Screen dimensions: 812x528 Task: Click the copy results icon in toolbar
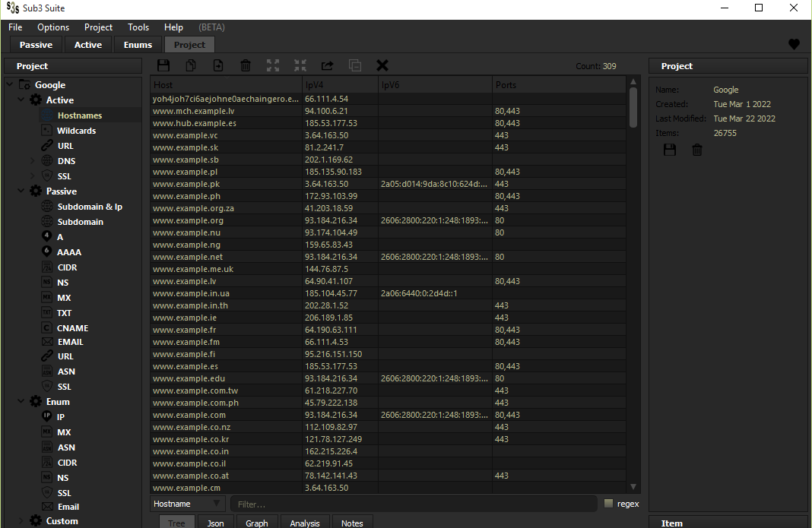[x=191, y=65]
